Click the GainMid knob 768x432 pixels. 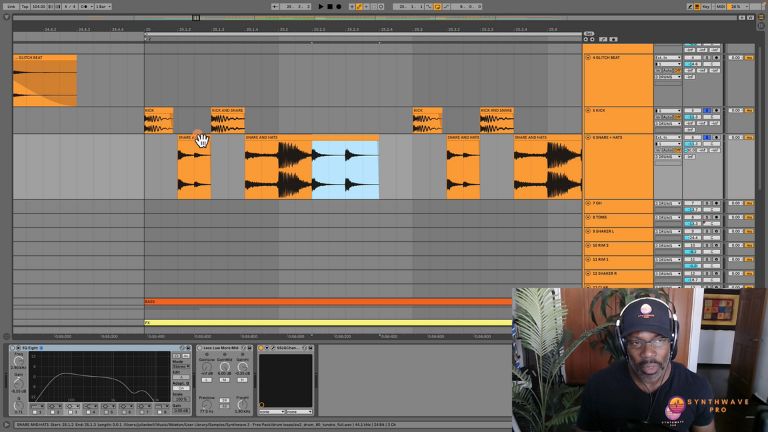pos(225,366)
